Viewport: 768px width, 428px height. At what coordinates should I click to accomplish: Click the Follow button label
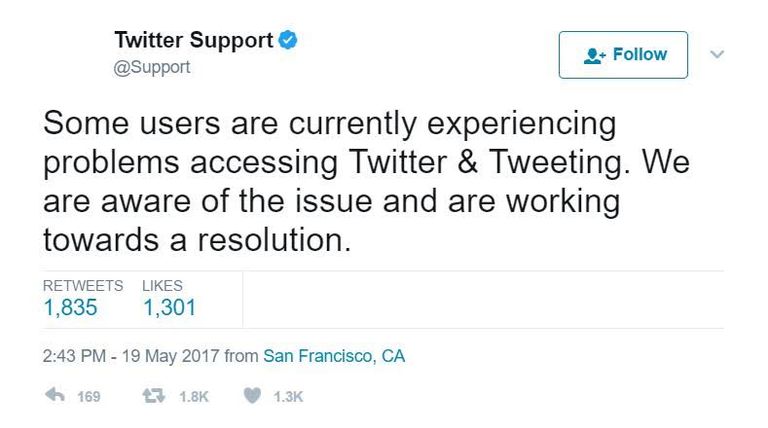pos(639,55)
